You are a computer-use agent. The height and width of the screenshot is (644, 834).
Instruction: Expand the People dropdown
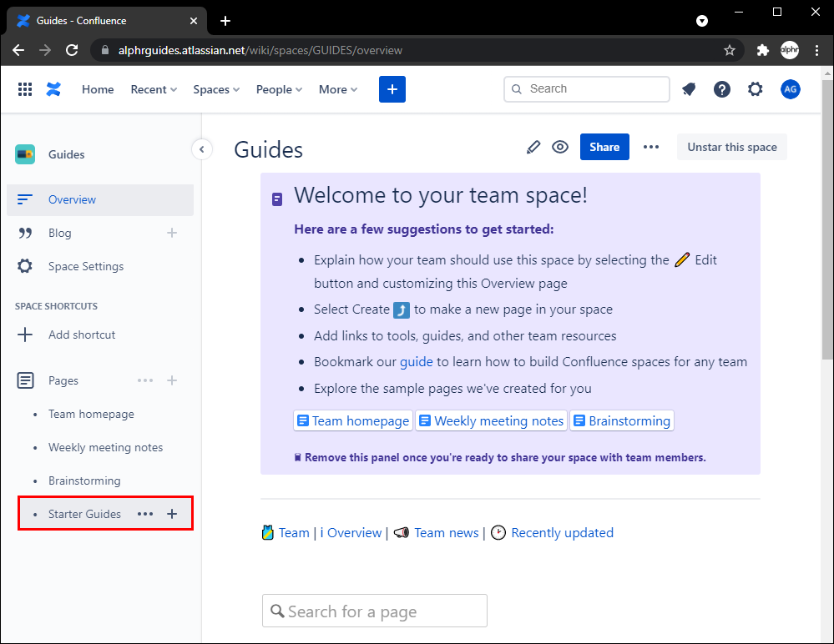pyautogui.click(x=279, y=89)
